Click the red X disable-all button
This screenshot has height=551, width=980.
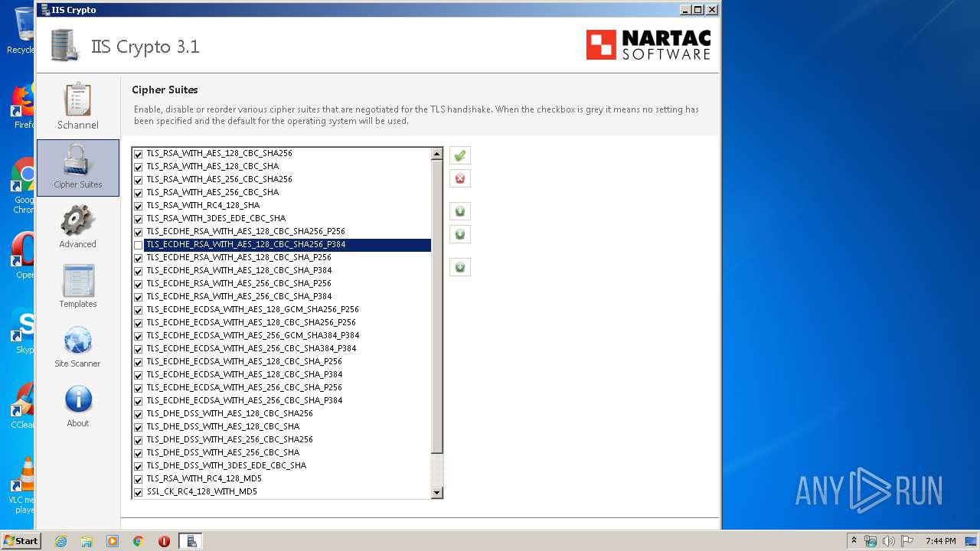pyautogui.click(x=459, y=178)
